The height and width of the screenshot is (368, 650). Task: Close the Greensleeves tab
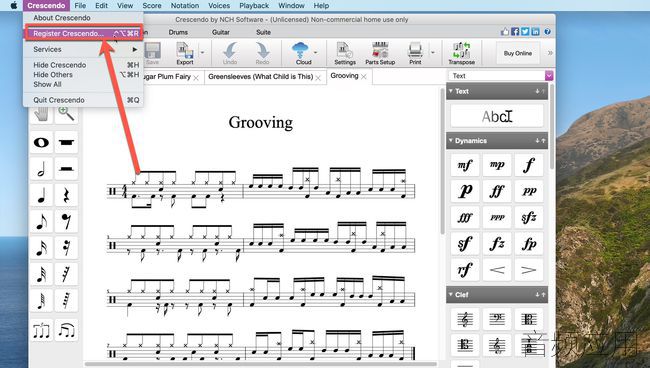[x=318, y=77]
